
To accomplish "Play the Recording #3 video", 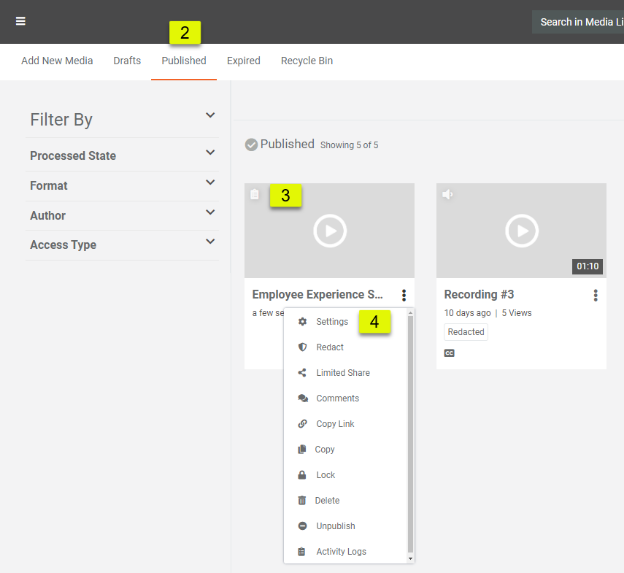I will 521,231.
